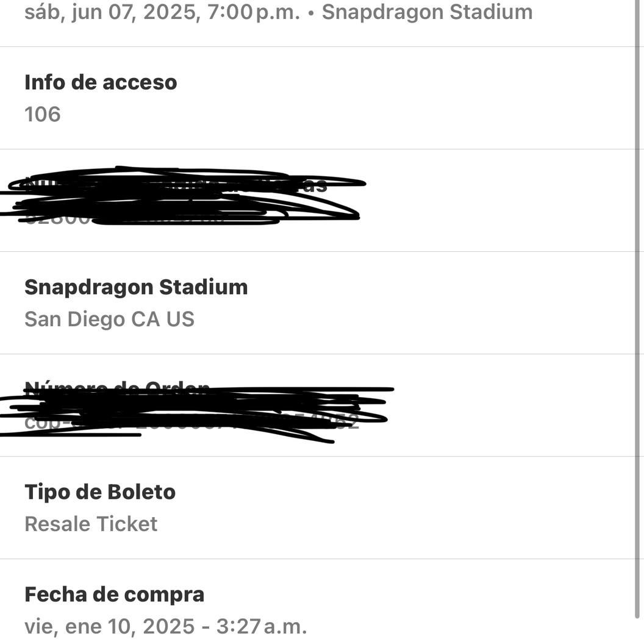The height and width of the screenshot is (644, 644).
Task: Select the Resale Ticket value
Action: click(x=91, y=524)
